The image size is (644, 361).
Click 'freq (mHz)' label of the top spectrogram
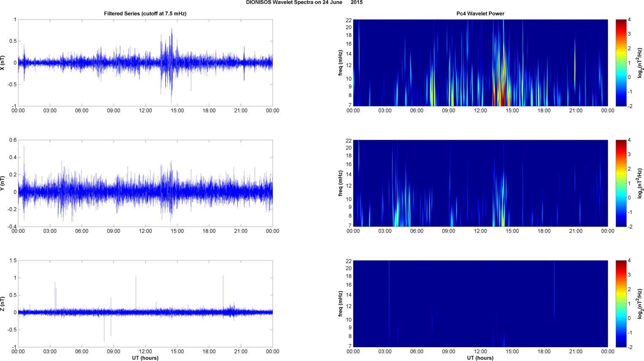coord(340,63)
